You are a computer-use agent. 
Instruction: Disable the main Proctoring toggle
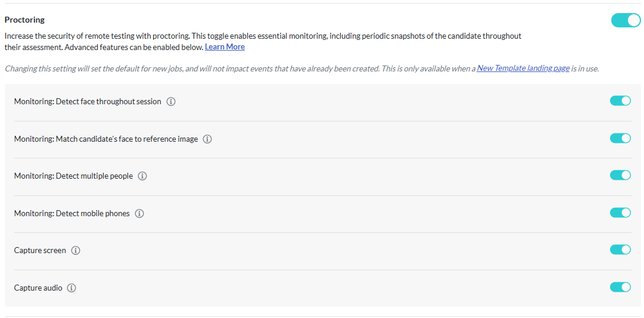(626, 20)
